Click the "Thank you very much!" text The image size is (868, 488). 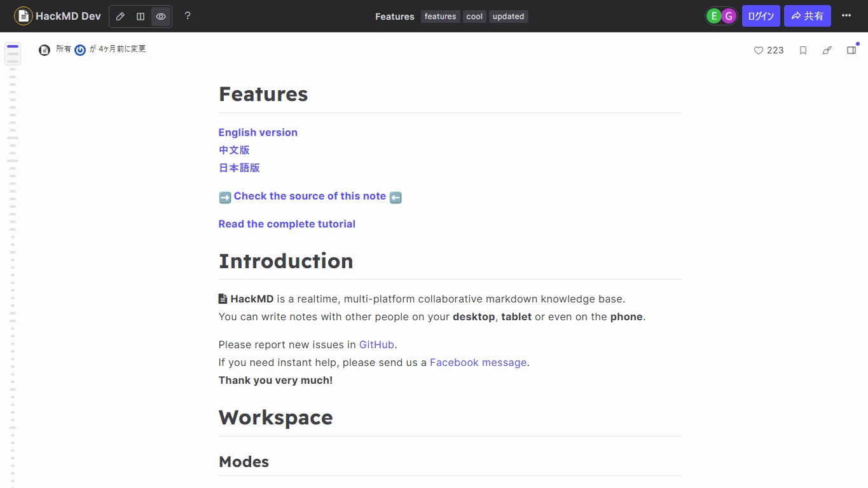276,380
